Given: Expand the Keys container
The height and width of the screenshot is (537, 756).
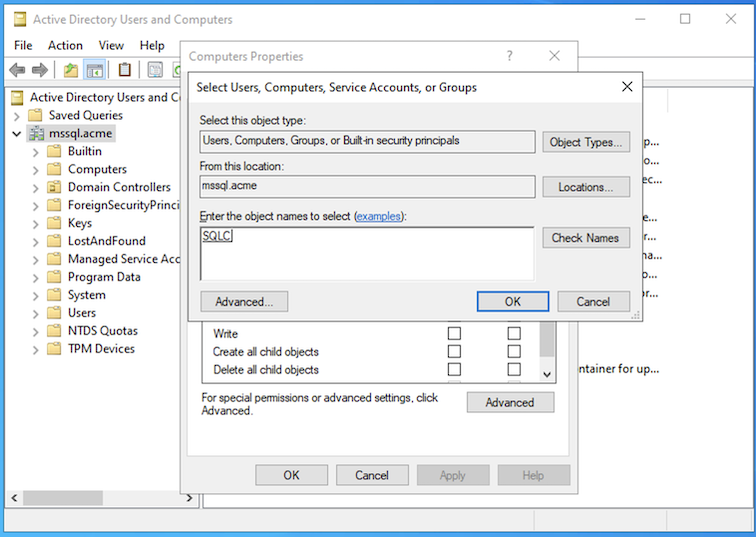Looking at the screenshot, I should click(x=36, y=224).
